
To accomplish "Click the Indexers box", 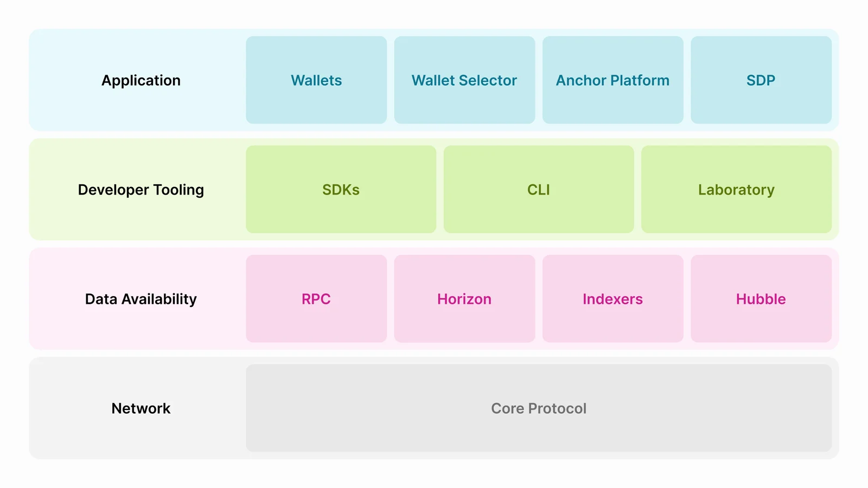I will tap(612, 299).
